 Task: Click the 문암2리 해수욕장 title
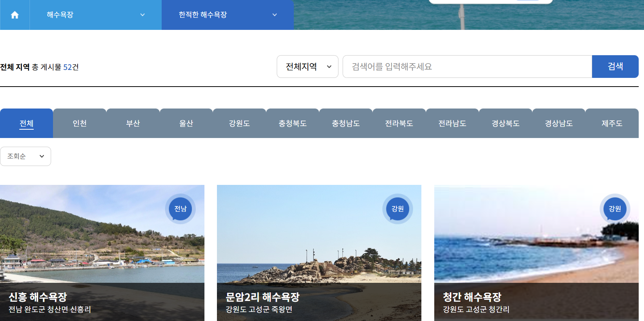click(x=263, y=297)
